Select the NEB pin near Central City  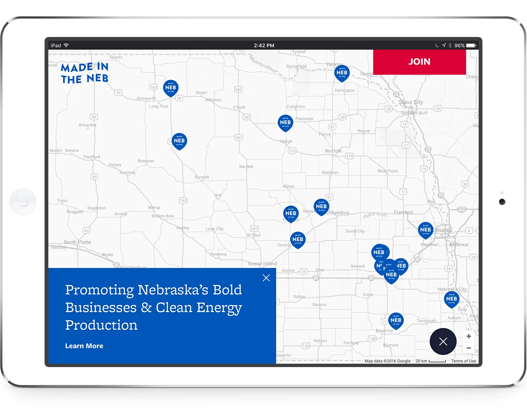click(x=298, y=240)
